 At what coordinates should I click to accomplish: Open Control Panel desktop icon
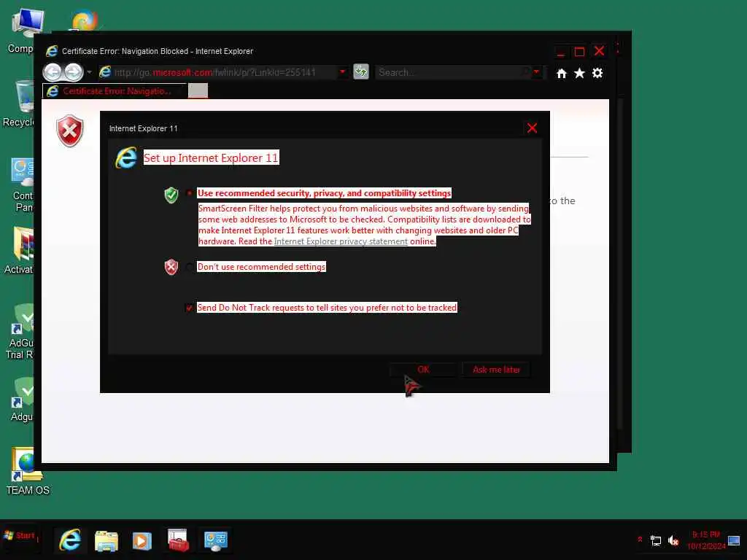pyautogui.click(x=23, y=184)
